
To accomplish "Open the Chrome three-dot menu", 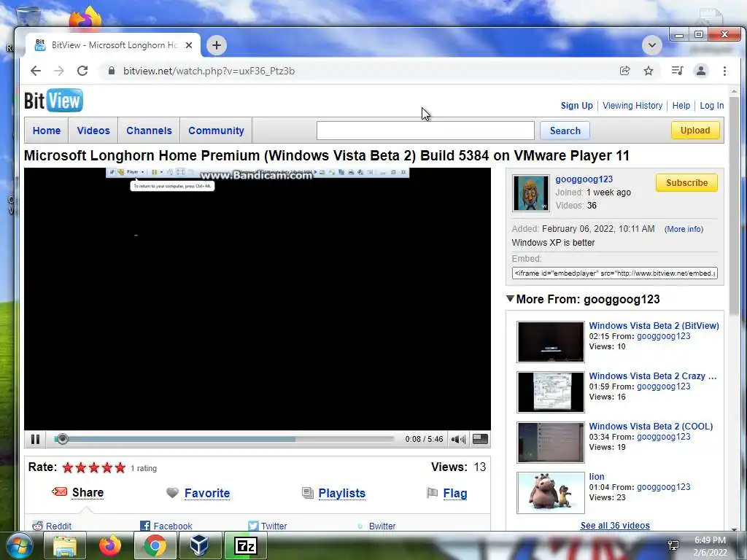I will (724, 71).
